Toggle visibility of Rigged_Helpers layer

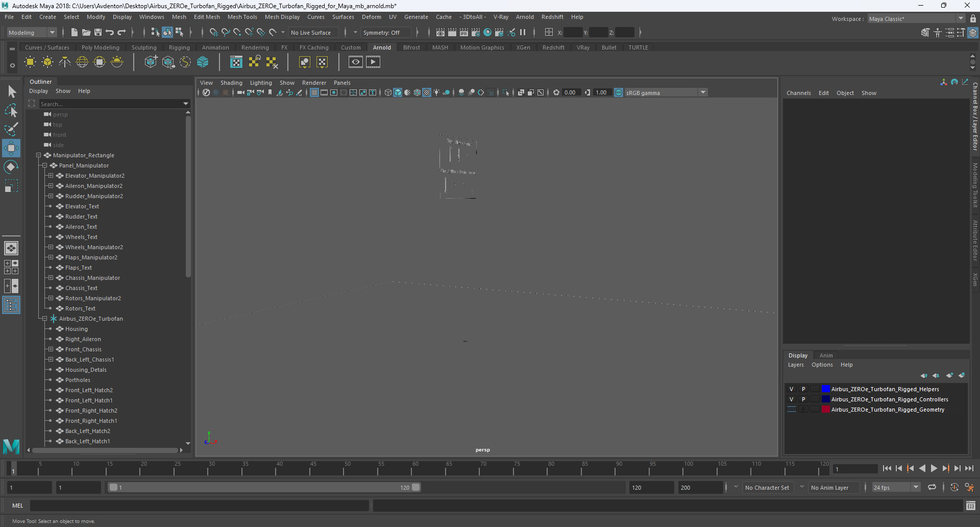pos(792,389)
